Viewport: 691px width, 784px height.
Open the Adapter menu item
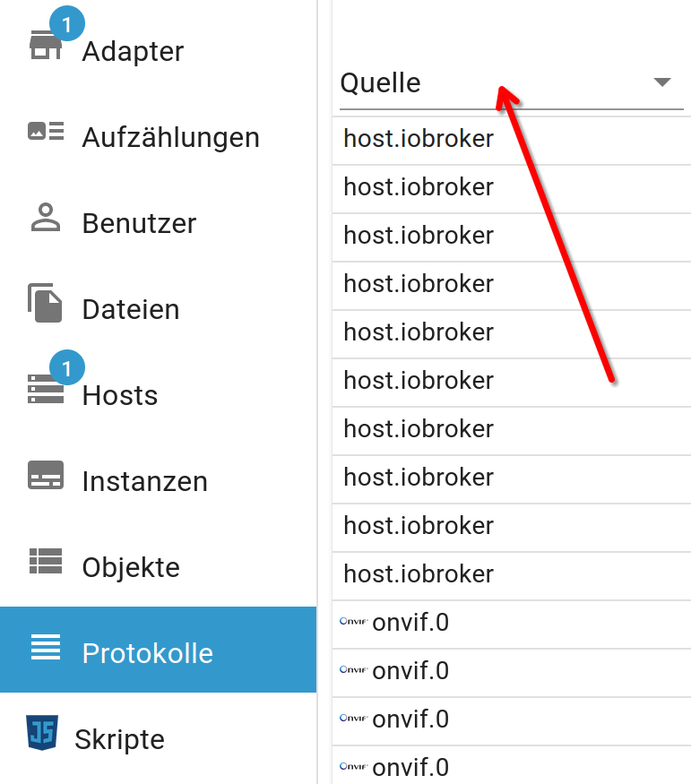click(133, 51)
